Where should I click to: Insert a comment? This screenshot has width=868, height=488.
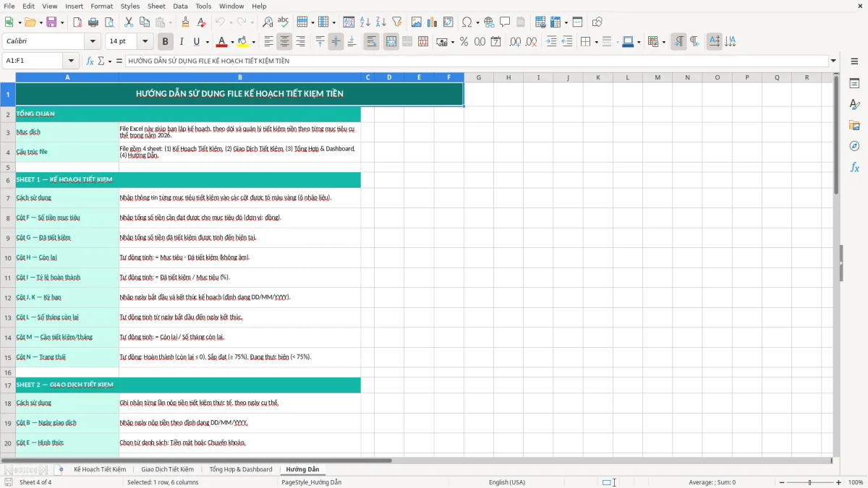pyautogui.click(x=506, y=22)
